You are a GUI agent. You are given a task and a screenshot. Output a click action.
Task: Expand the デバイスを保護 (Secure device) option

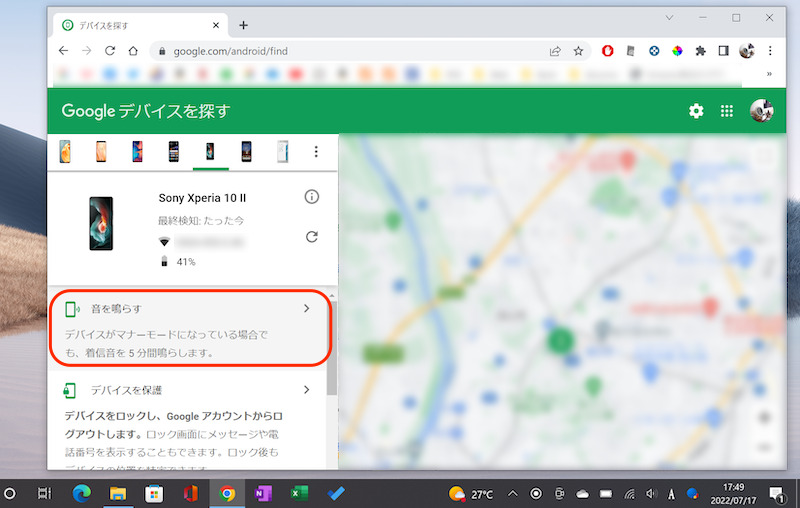[x=306, y=390]
